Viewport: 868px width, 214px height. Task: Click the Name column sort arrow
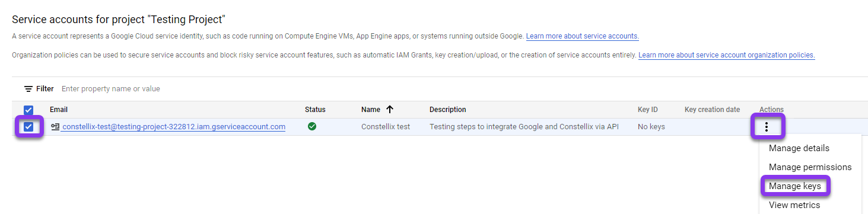(x=390, y=109)
